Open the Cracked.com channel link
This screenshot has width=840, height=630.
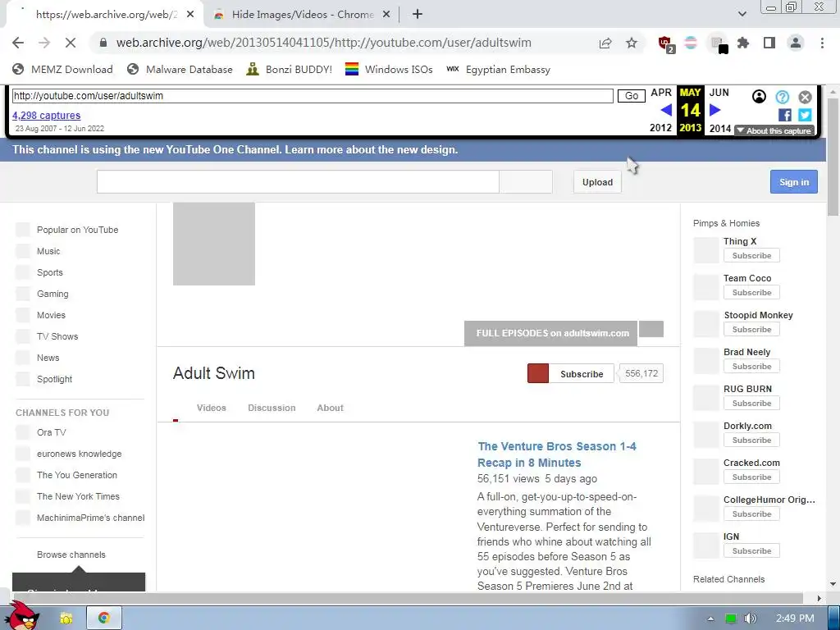tap(751, 463)
